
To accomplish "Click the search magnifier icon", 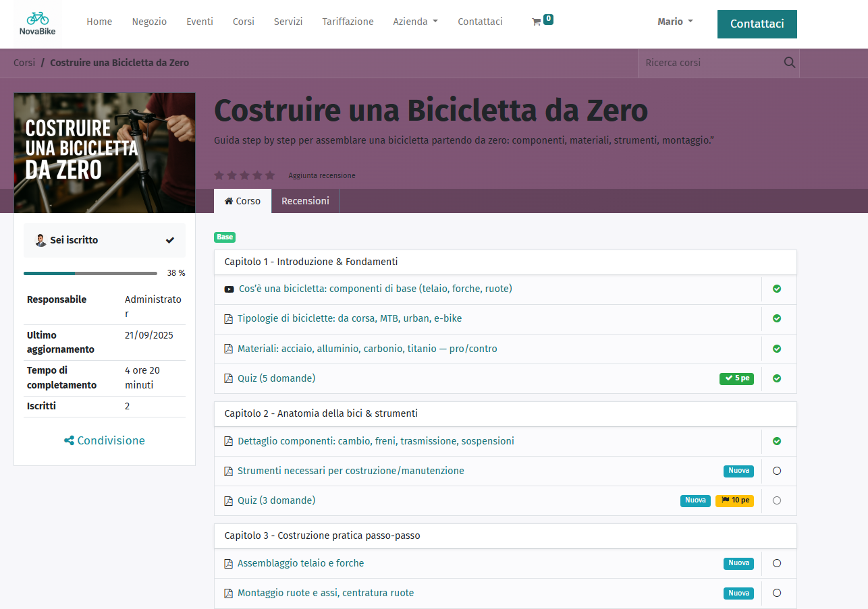I will coord(789,63).
